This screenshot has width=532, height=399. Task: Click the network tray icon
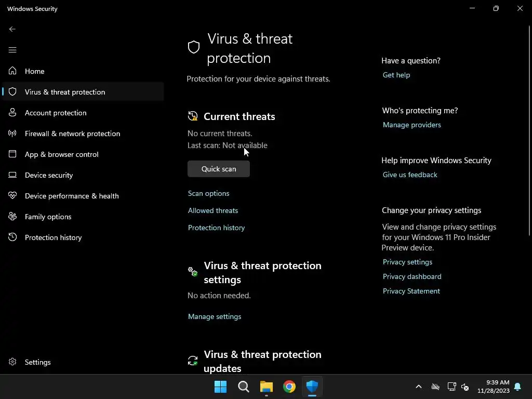[451, 387]
